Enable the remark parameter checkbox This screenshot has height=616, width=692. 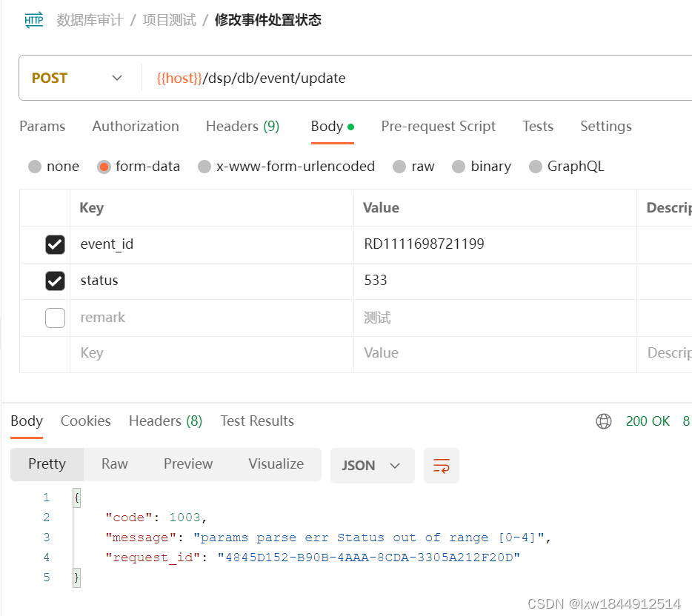55,318
